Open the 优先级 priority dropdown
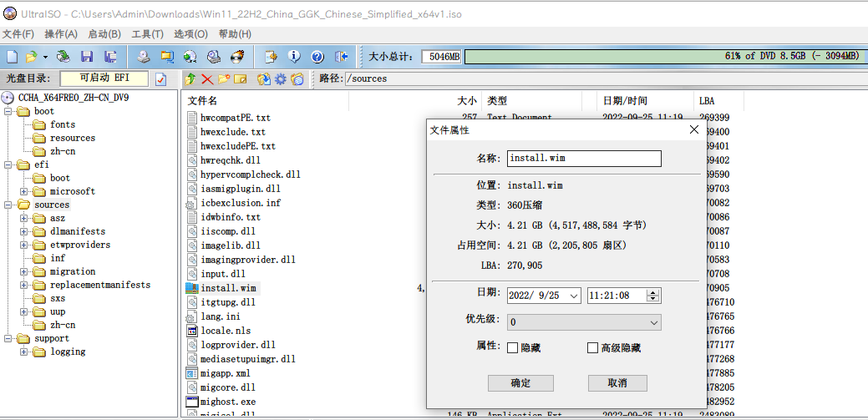 [654, 322]
